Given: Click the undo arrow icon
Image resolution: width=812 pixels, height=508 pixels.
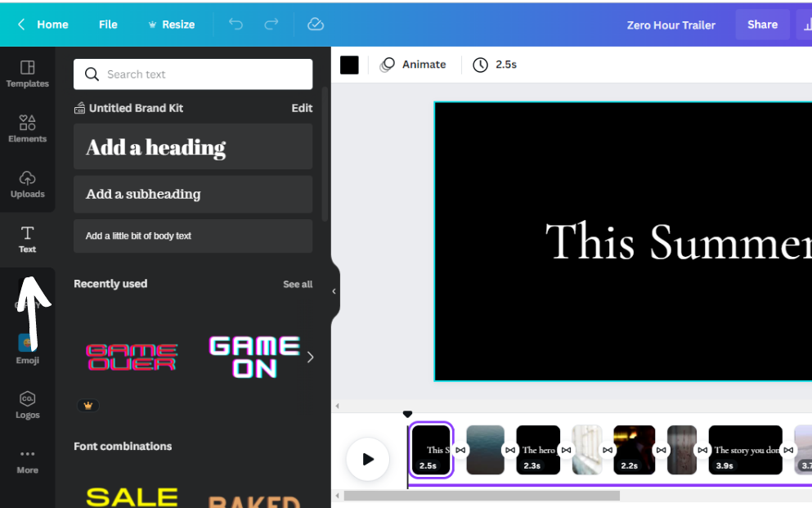Looking at the screenshot, I should (236, 25).
